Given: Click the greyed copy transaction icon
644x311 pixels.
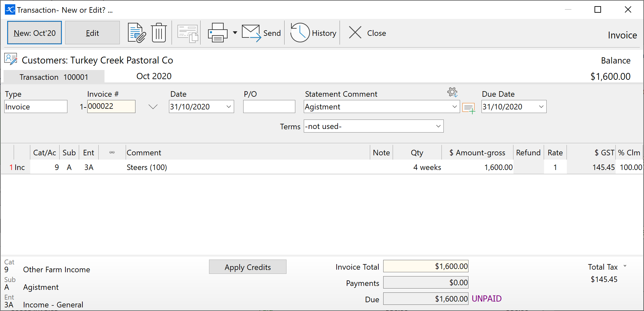Looking at the screenshot, I should click(x=188, y=34).
